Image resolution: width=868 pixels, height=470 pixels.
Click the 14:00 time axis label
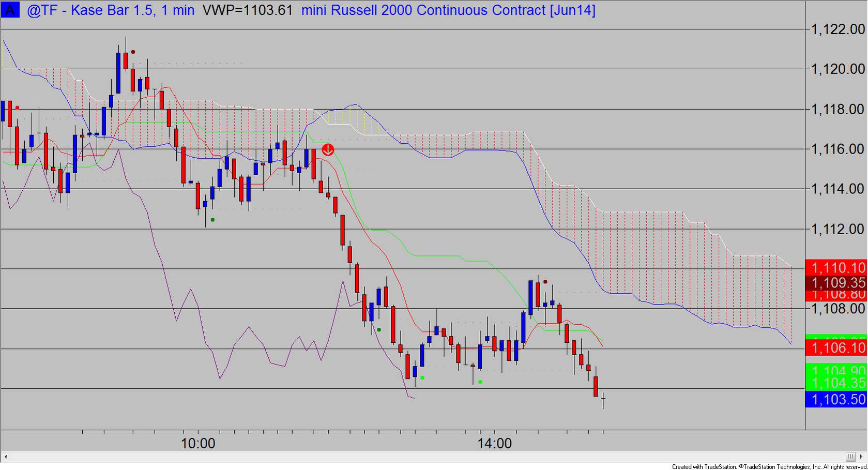[495, 444]
